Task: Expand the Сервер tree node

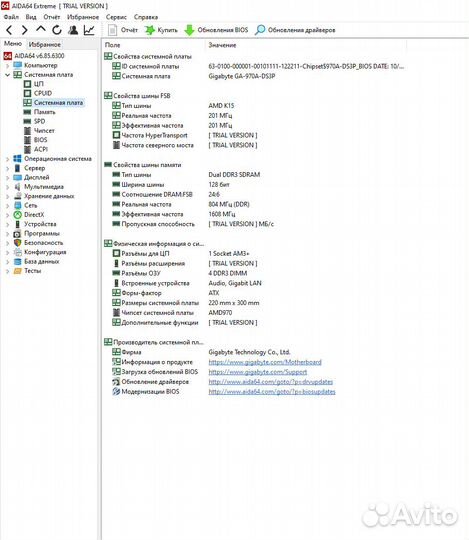Action: (x=7, y=168)
